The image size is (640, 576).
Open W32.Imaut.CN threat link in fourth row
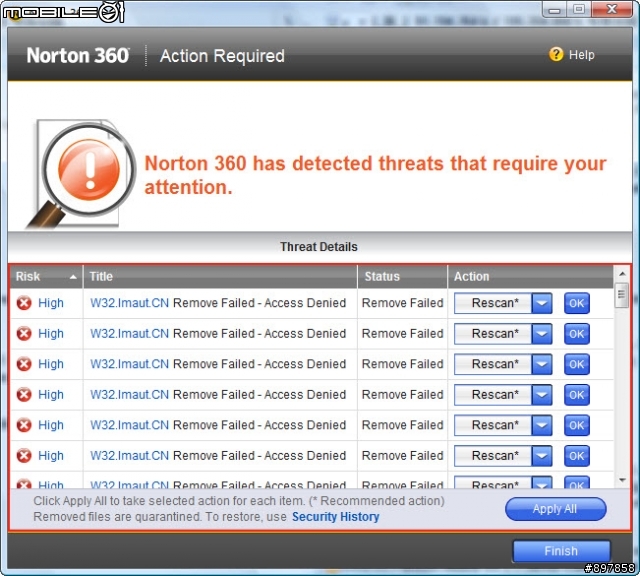pos(129,394)
